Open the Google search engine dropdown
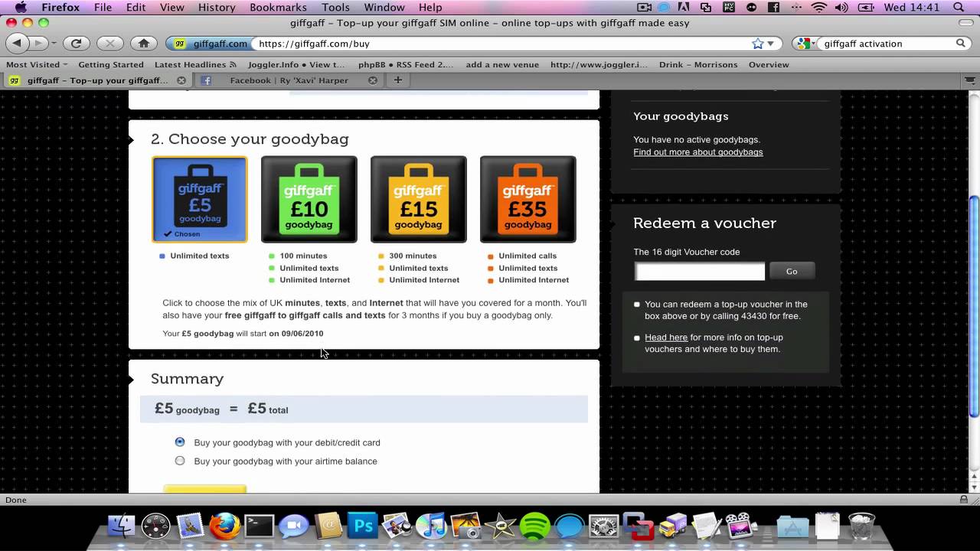The width and height of the screenshot is (980, 551). tap(806, 44)
